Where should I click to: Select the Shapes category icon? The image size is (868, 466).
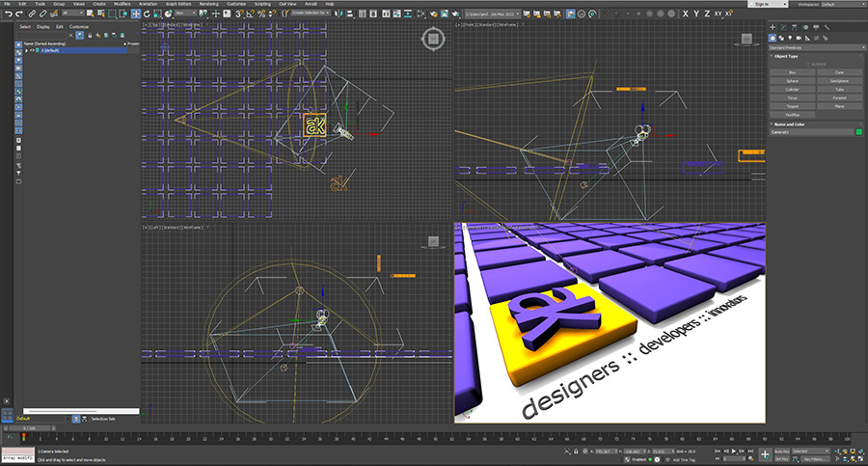point(781,39)
